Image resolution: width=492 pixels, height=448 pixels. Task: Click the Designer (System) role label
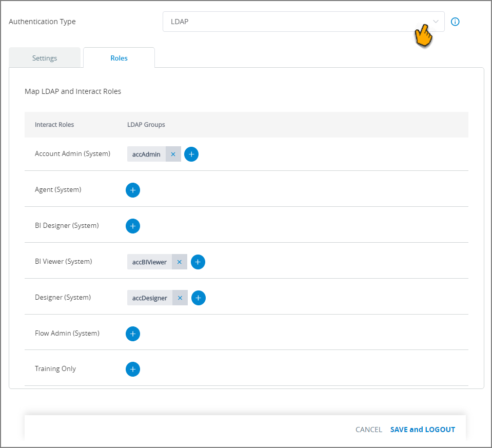pyautogui.click(x=63, y=297)
